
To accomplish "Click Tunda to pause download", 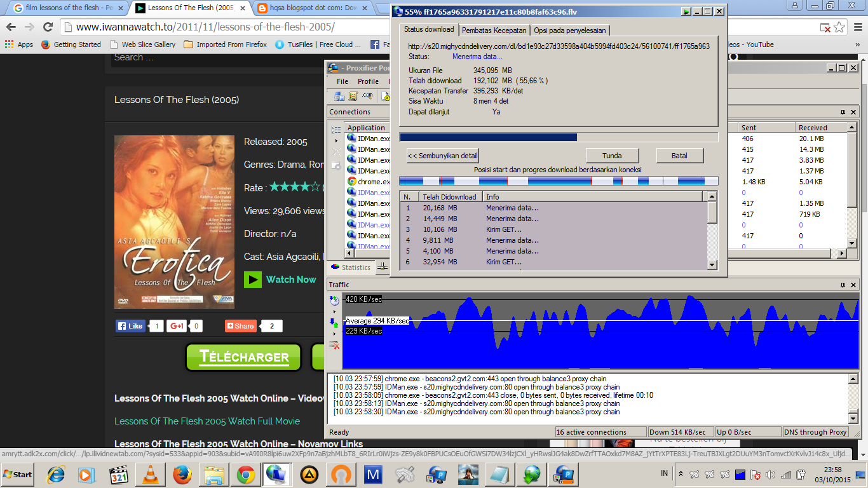I will click(x=612, y=156).
